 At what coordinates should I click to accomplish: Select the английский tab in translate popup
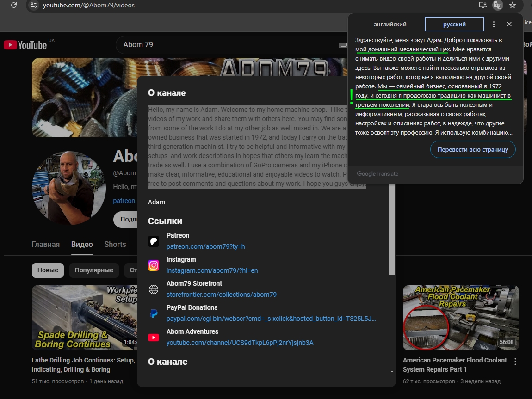[390, 24]
